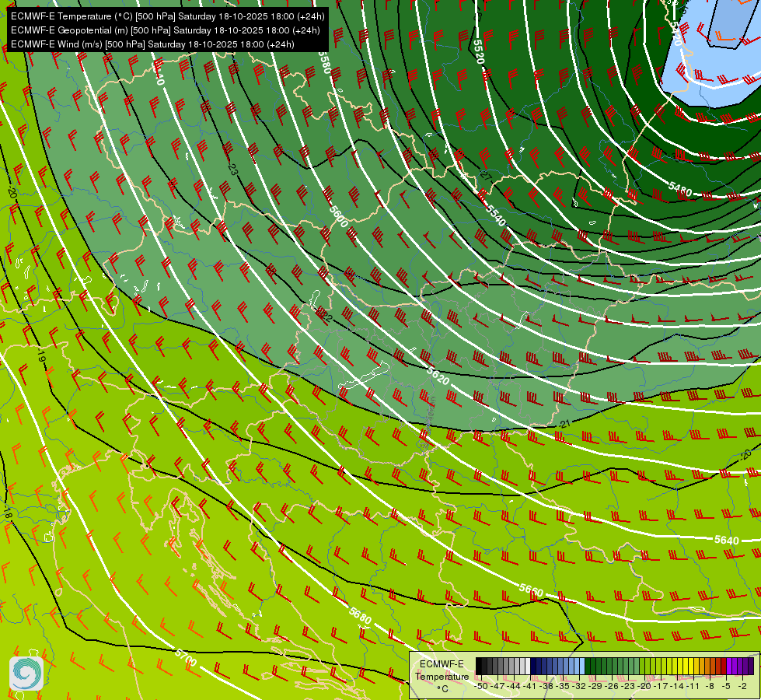Screen dimensions: 761x700
Task: Click the 5640 geopotential contour label
Action: [727, 540]
